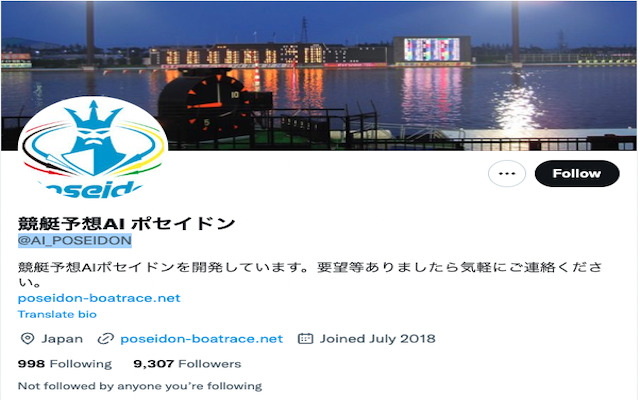The height and width of the screenshot is (400, 640).
Task: Click the chain link icon near website
Action: pos(106,339)
